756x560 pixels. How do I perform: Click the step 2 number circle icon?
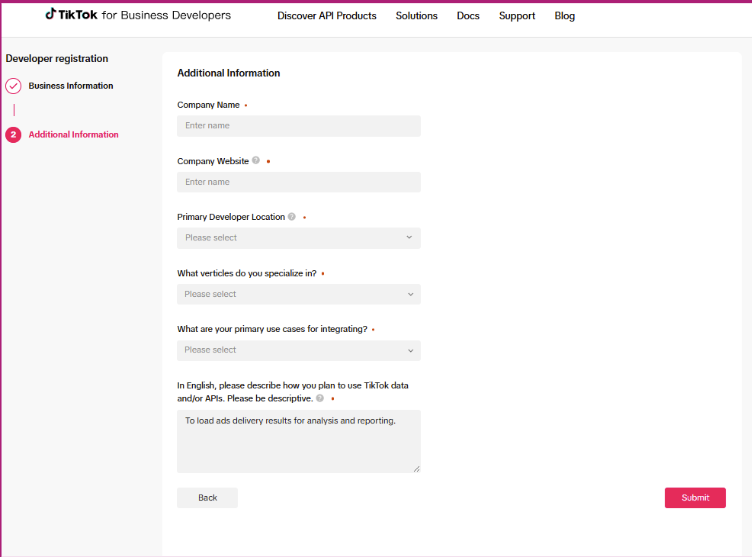tap(13, 135)
